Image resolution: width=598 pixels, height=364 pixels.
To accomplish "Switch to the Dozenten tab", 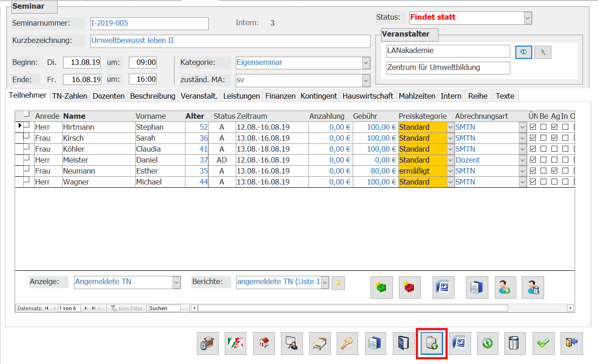I will (x=109, y=96).
